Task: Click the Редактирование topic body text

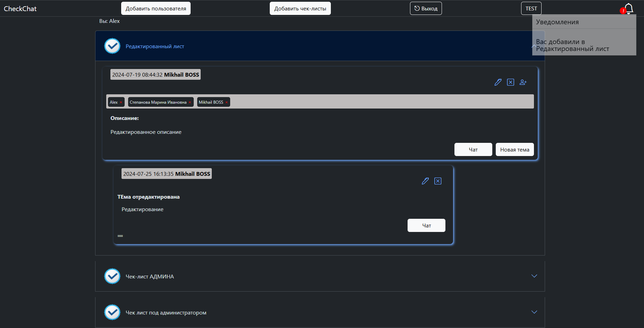Action: point(142,209)
